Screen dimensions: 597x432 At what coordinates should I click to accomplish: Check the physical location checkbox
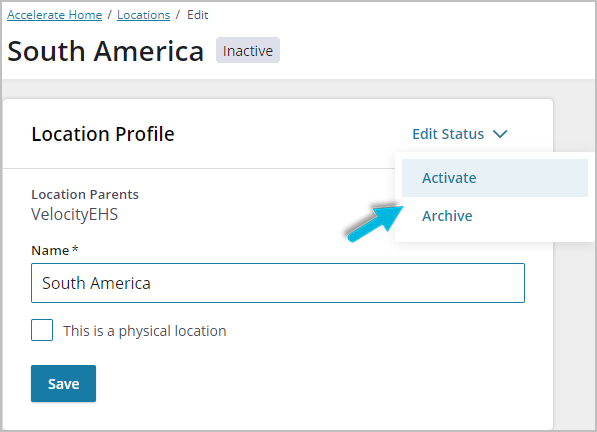point(42,330)
